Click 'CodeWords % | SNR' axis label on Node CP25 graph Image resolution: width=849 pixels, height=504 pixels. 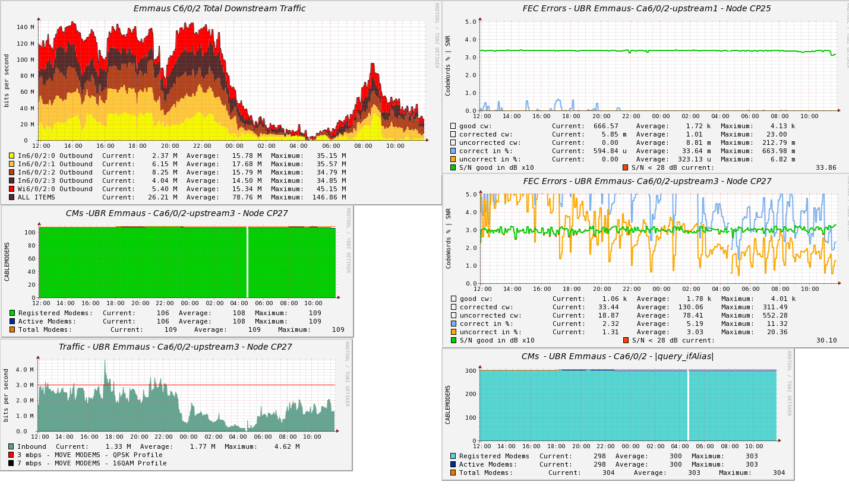click(x=449, y=66)
